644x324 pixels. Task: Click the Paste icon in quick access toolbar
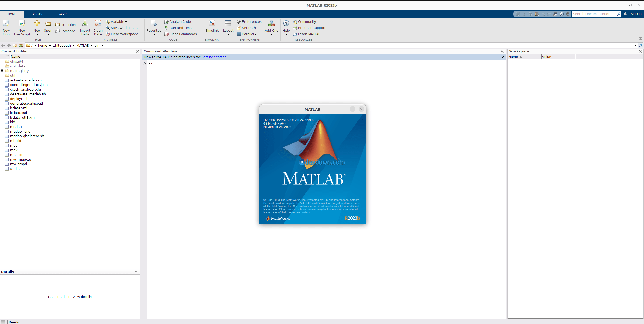click(x=537, y=14)
